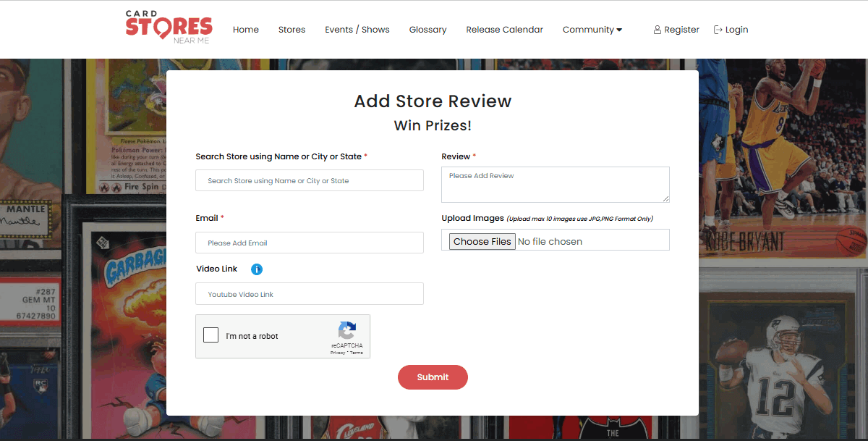Open the reCAPTCHA Terms link
Screen dimensions: 868x441
pyautogui.click(x=356, y=353)
